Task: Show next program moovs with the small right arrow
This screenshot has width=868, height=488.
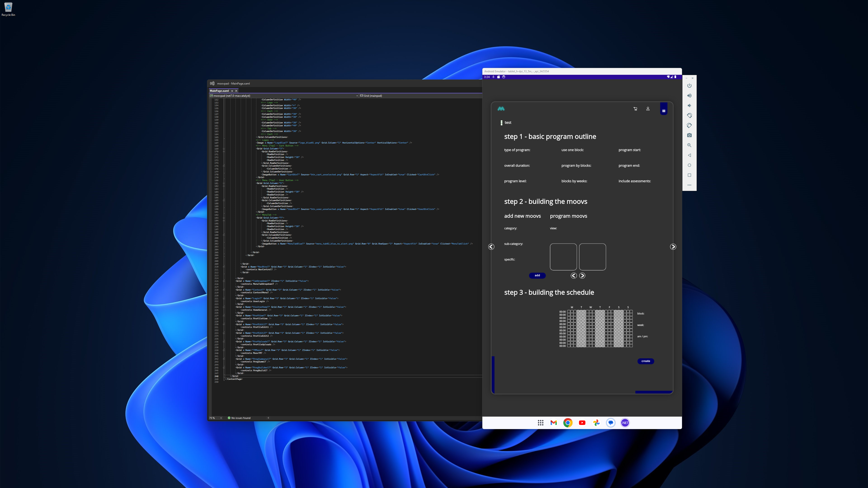Action: (x=582, y=275)
